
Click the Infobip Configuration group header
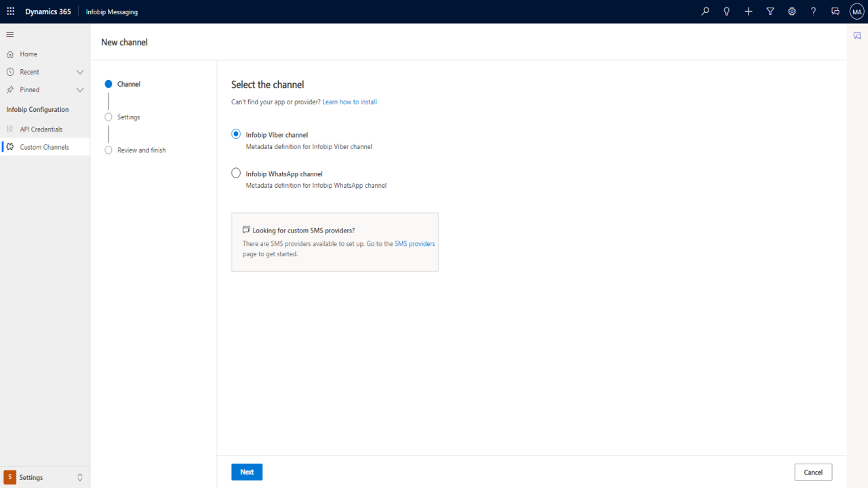(37, 109)
